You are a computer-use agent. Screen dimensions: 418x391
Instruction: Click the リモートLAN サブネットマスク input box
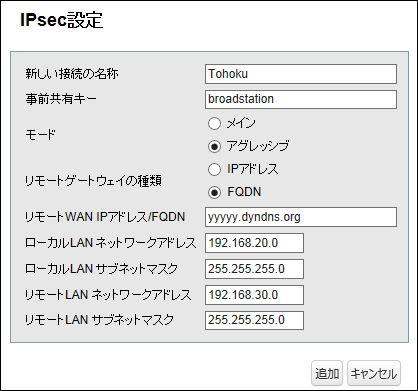pyautogui.click(x=254, y=320)
